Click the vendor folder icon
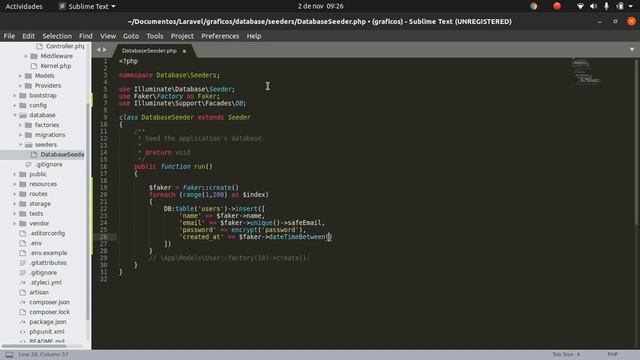This screenshot has width=640, height=360. click(23, 223)
